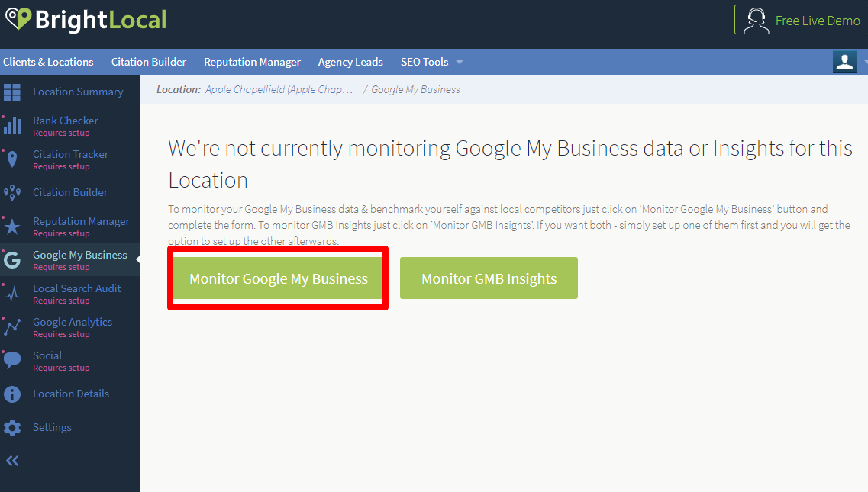Open Reputation Manager in top navigation
The height and width of the screenshot is (492, 868).
pyautogui.click(x=253, y=62)
